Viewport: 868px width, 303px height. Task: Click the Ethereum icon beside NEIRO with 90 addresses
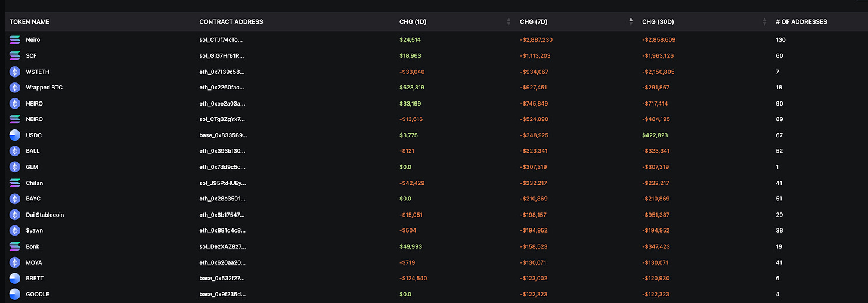15,103
